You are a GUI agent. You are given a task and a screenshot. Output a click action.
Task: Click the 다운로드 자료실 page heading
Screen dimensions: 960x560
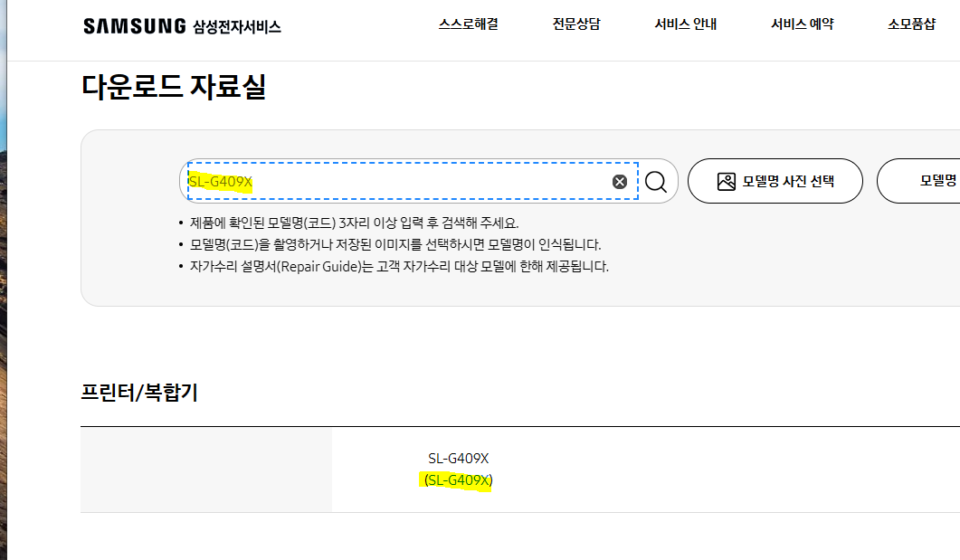point(174,86)
